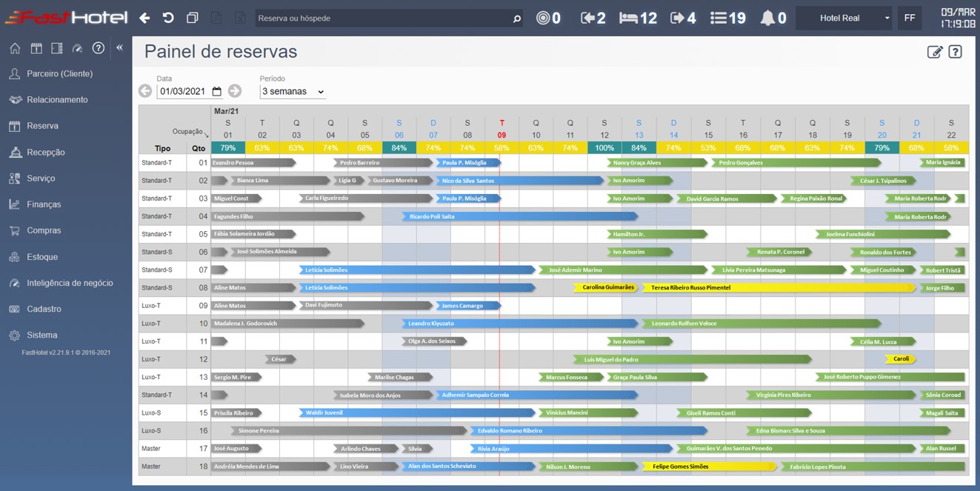Click the panel board icon beside the sidebar calendar
The width and height of the screenshot is (980, 491).
(x=57, y=48)
